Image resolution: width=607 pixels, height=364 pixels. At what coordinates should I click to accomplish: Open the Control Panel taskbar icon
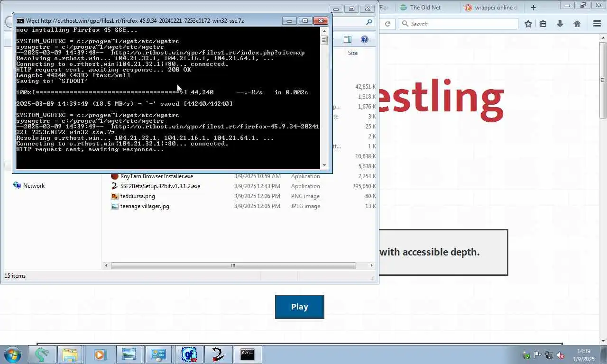point(158,355)
